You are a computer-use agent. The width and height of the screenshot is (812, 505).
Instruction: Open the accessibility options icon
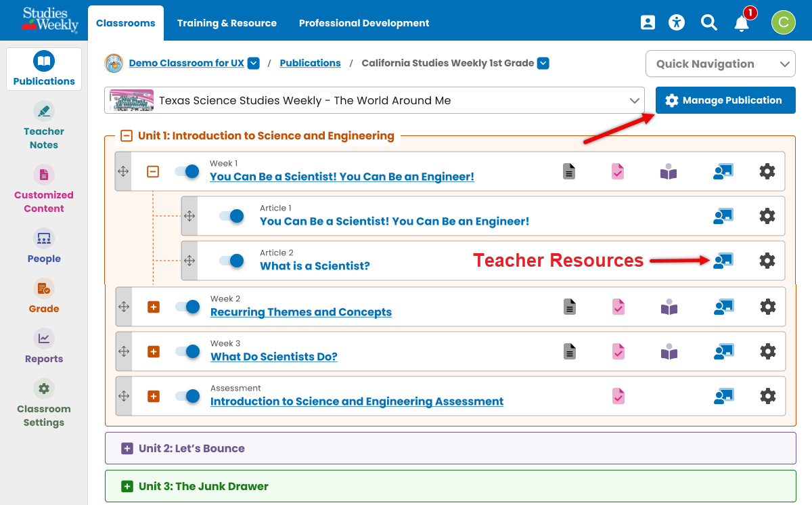677,22
